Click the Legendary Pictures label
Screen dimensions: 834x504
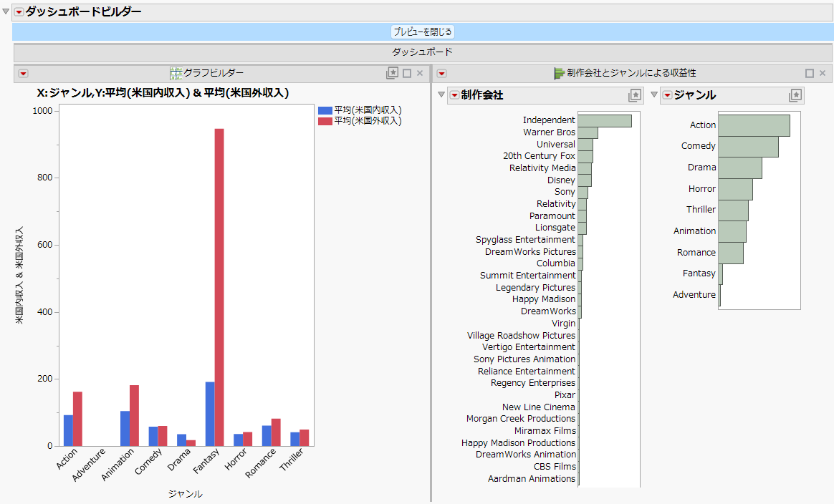[536, 288]
